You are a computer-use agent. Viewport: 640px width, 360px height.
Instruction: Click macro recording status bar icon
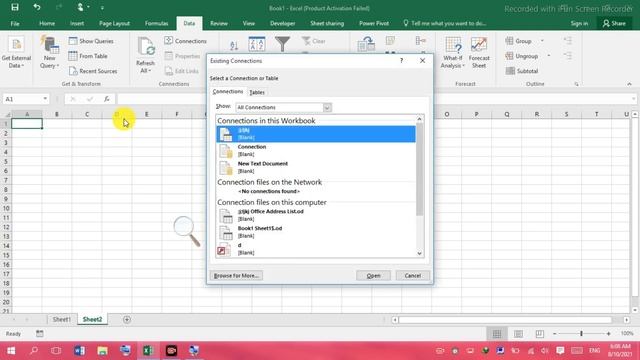[x=40, y=333]
